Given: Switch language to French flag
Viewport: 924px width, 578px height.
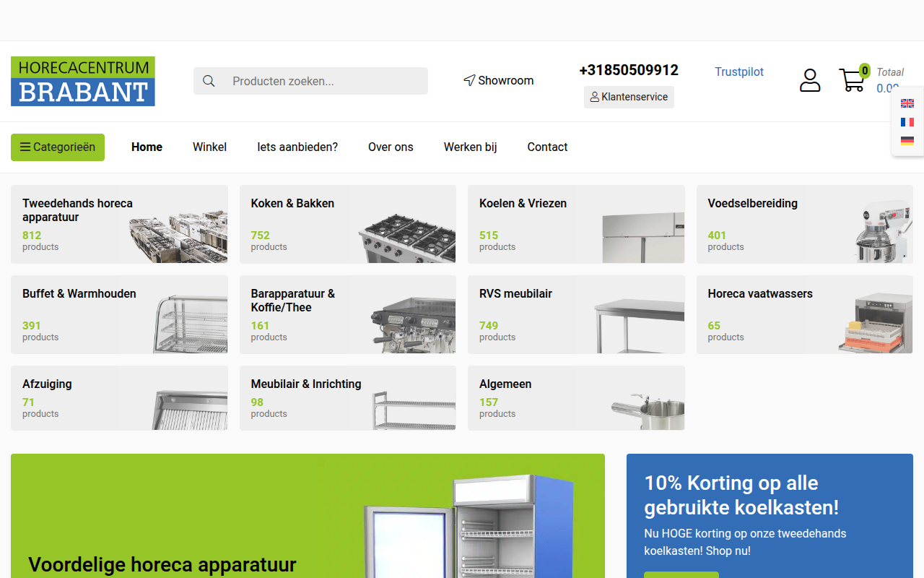Looking at the screenshot, I should pos(907,122).
